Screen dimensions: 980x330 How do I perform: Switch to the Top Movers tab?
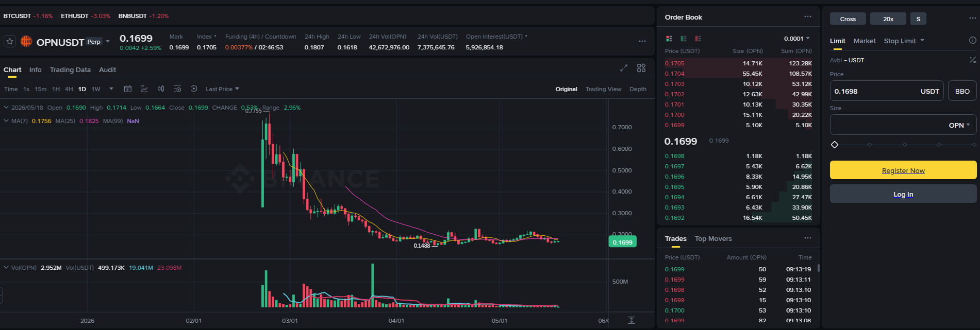pyautogui.click(x=713, y=239)
